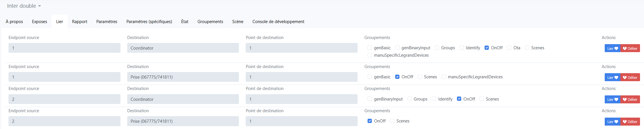This screenshot has height=129, width=644.
Task: Open the Groupements tab
Action: point(210,22)
